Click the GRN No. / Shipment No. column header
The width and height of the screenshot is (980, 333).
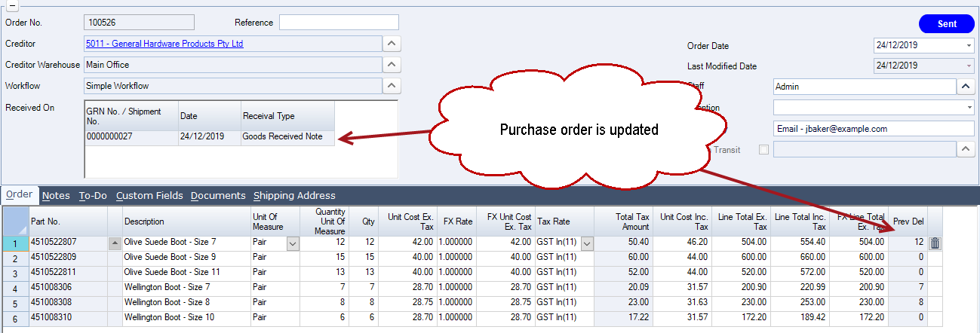point(131,116)
